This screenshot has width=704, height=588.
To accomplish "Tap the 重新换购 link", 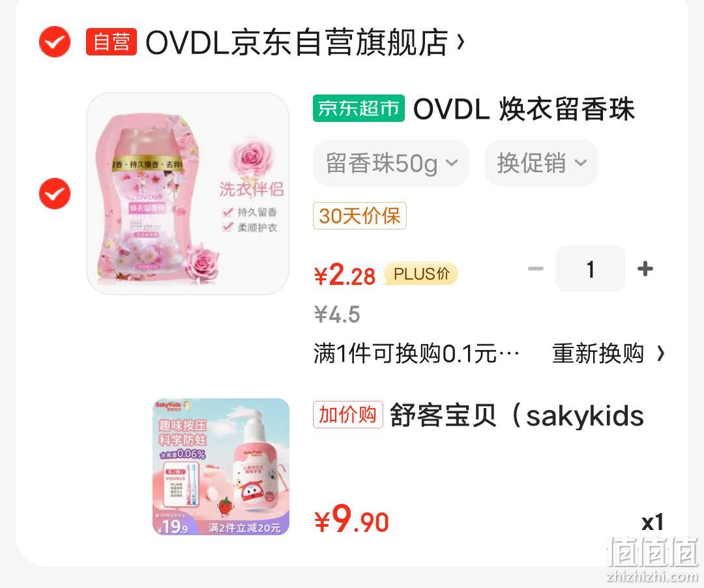I will point(598,353).
